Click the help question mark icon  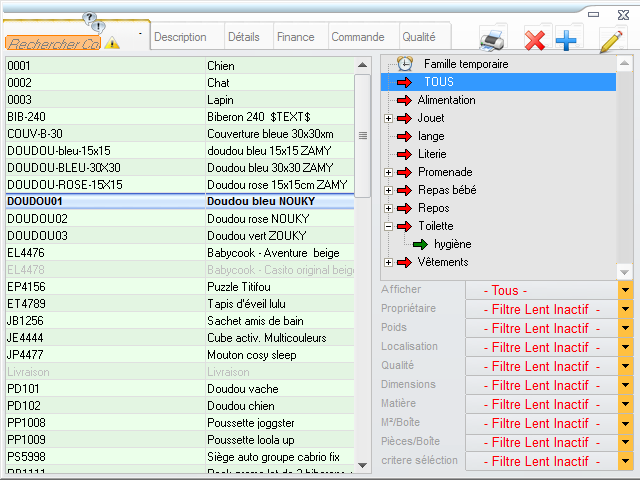(91, 19)
